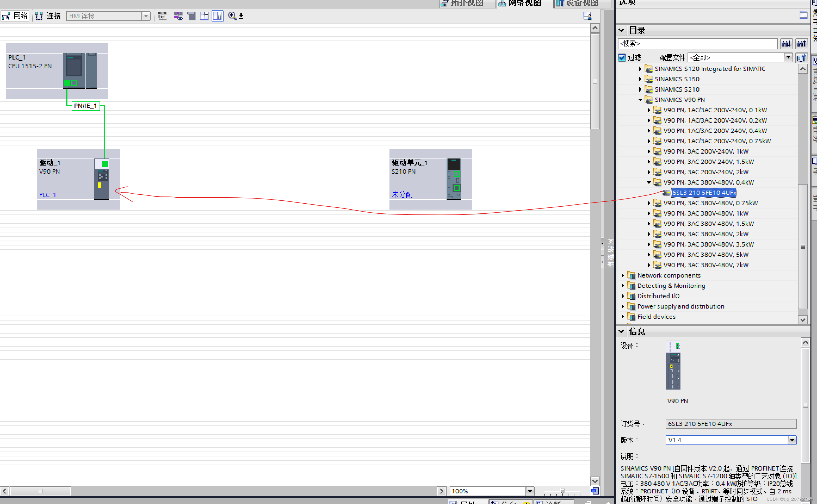Expand SINAMICS S120 Integrated for SIMATIC
Image resolution: width=817 pixels, height=504 pixels.
(640, 69)
